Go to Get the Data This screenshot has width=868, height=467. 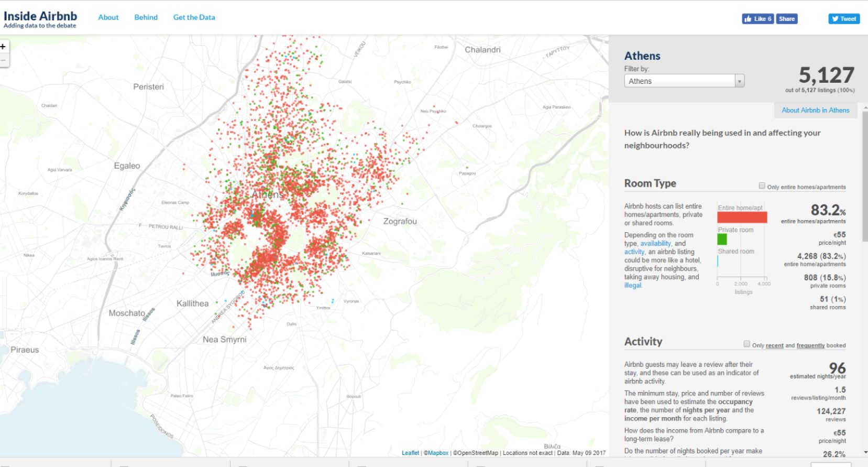tap(194, 17)
